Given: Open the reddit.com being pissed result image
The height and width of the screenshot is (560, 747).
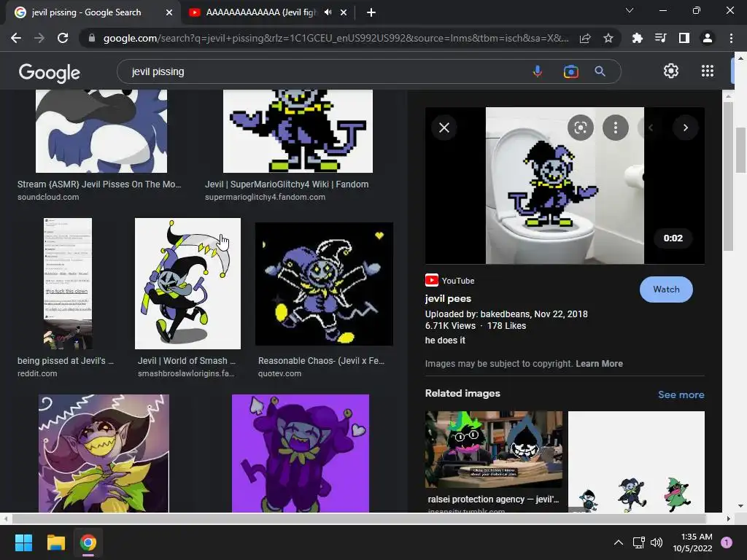Looking at the screenshot, I should point(68,284).
